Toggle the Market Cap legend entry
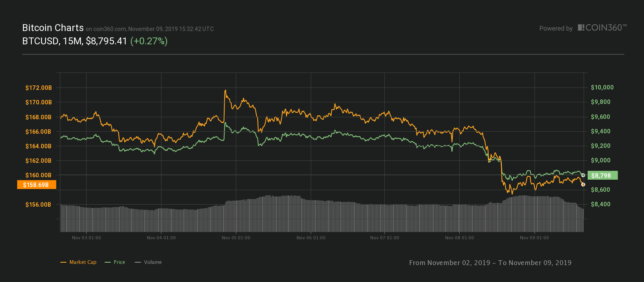Viewport: 644px width, 282px height. pos(78,262)
